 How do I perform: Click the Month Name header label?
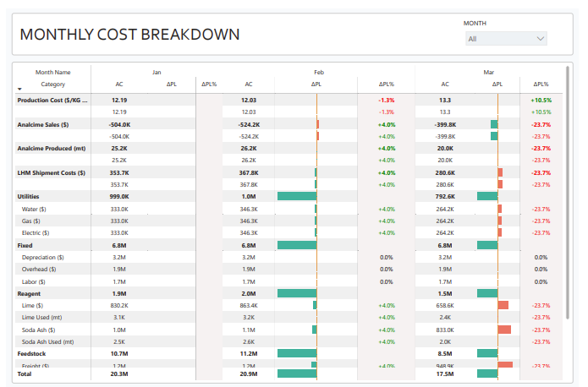(52, 73)
